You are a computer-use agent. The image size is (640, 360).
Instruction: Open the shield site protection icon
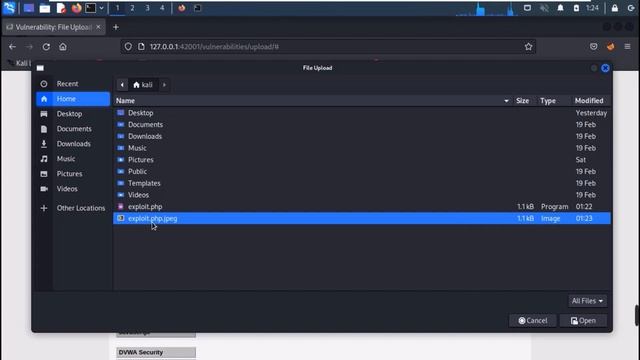point(128,47)
